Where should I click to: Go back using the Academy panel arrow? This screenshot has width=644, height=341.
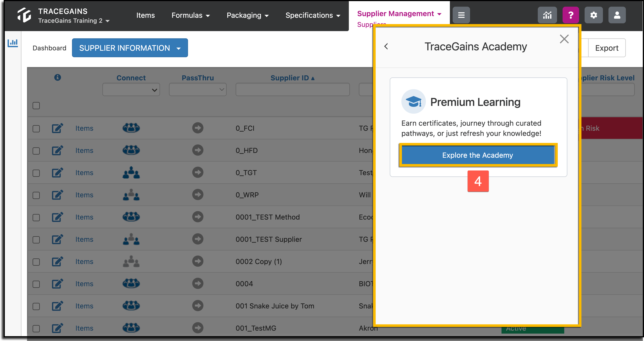[x=386, y=46]
